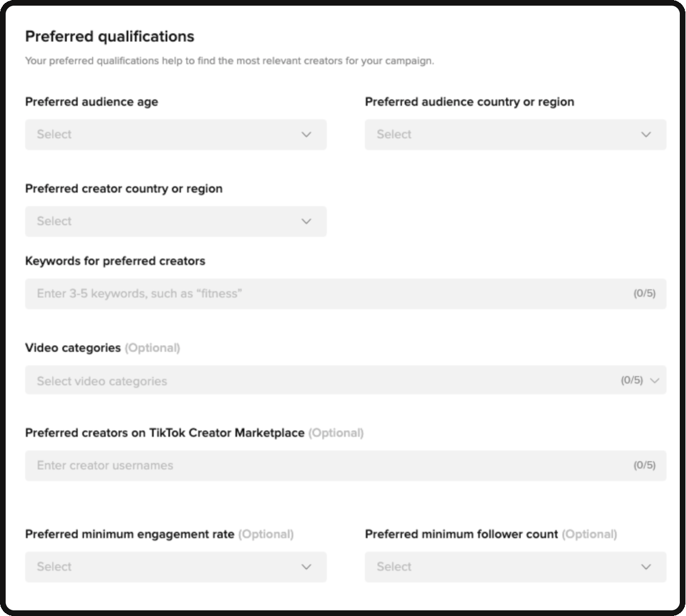
Task: Click the video categories (0/5) counter
Action: pyautogui.click(x=632, y=380)
